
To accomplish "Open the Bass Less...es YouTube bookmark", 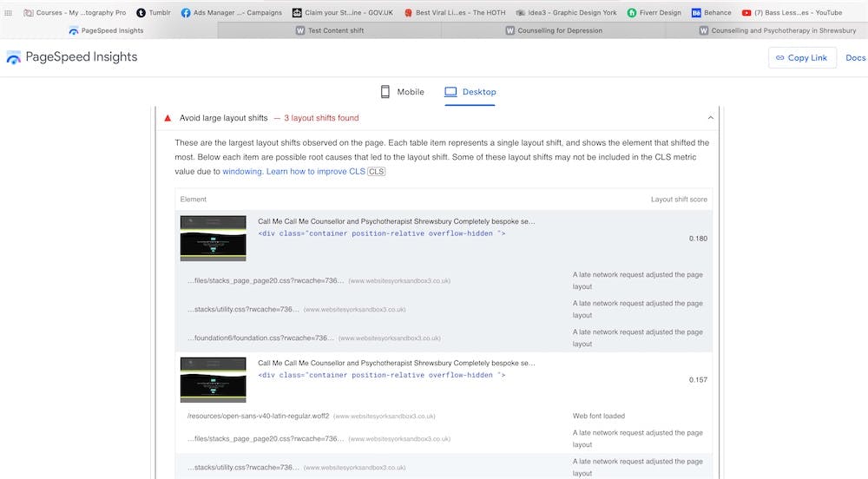I will pyautogui.click(x=792, y=13).
